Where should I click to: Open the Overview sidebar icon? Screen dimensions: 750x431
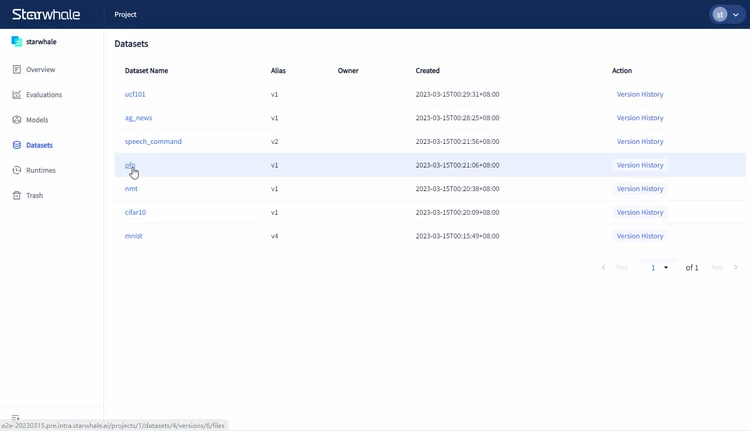click(x=17, y=70)
